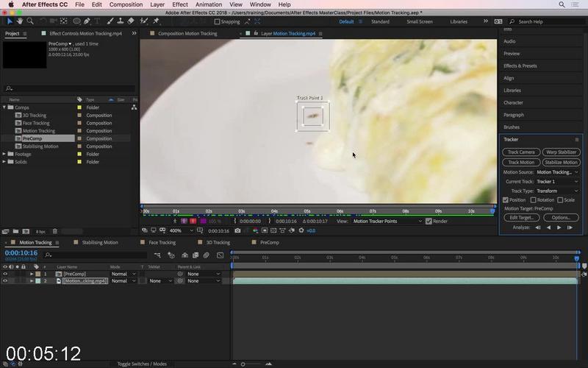Select the Pen tool
The height and width of the screenshot is (368, 588).
click(87, 21)
